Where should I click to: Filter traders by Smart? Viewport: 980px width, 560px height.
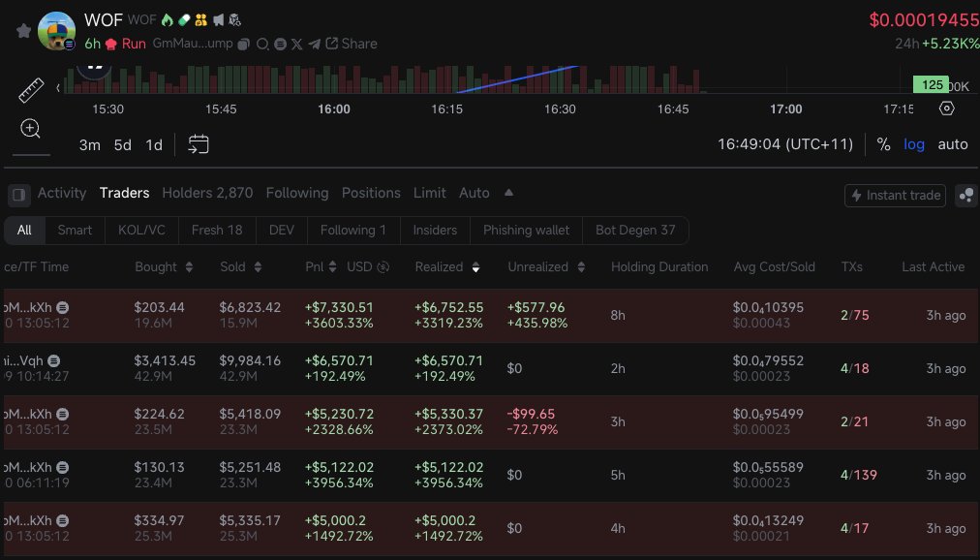75,230
